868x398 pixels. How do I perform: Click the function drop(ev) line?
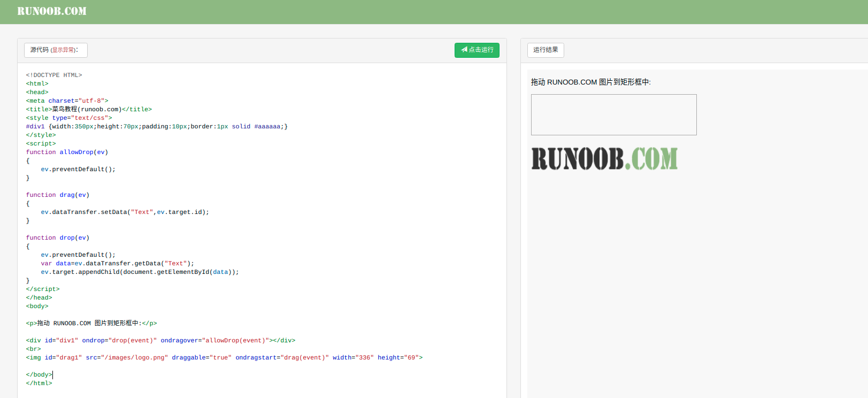(x=58, y=238)
